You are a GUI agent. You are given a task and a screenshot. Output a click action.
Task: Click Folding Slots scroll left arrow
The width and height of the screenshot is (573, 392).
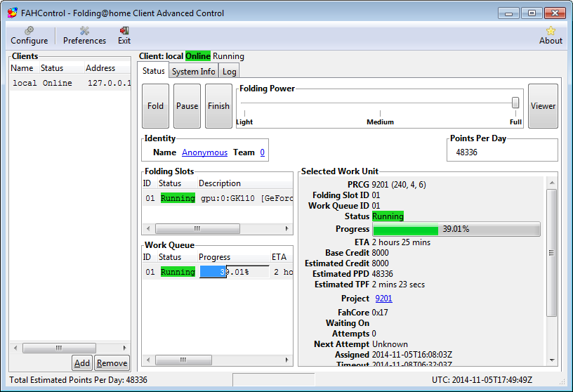[148, 228]
